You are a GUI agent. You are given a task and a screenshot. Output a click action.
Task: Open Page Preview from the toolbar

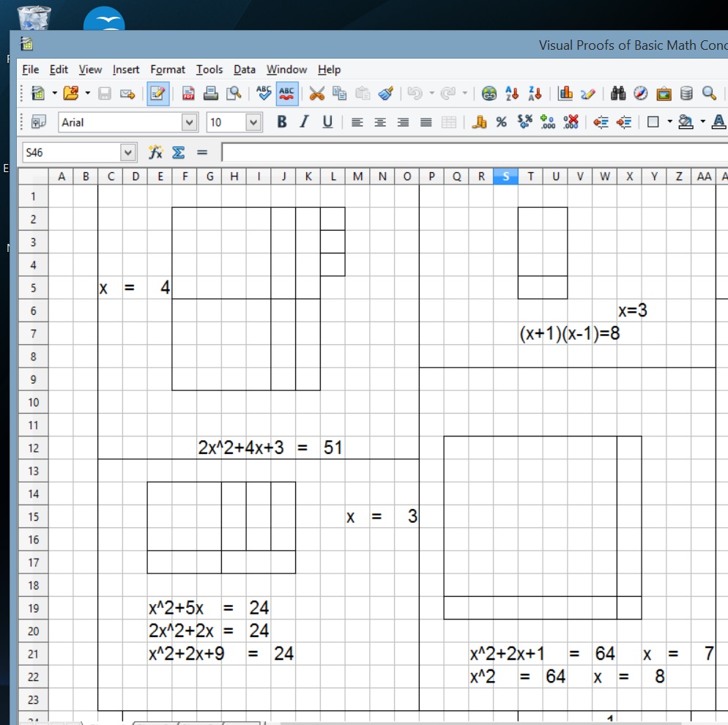[x=234, y=93]
